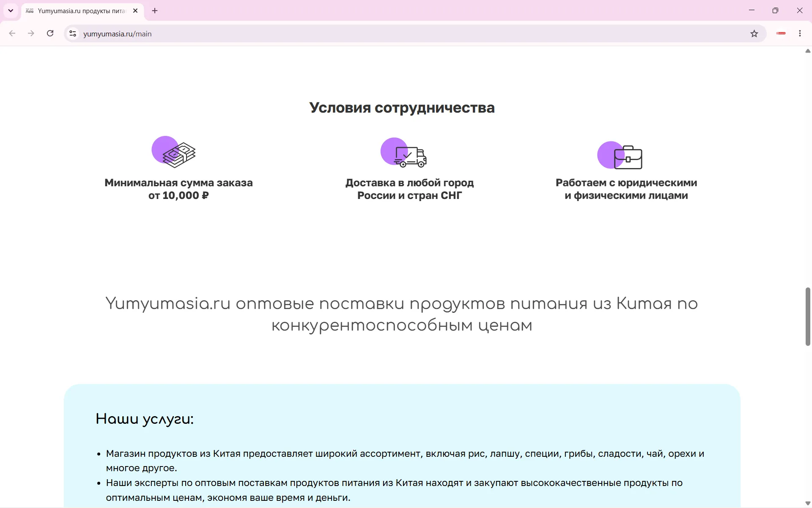Click the browser forward arrow
The height and width of the screenshot is (508, 812).
pos(31,33)
